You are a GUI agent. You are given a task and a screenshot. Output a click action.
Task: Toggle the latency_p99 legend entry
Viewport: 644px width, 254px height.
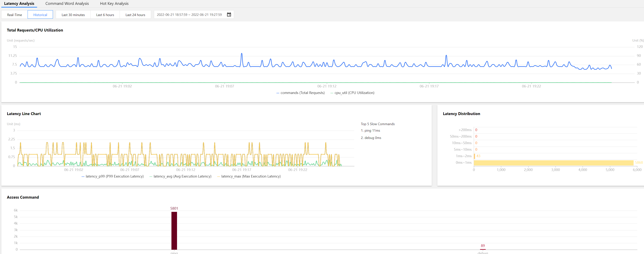113,176
